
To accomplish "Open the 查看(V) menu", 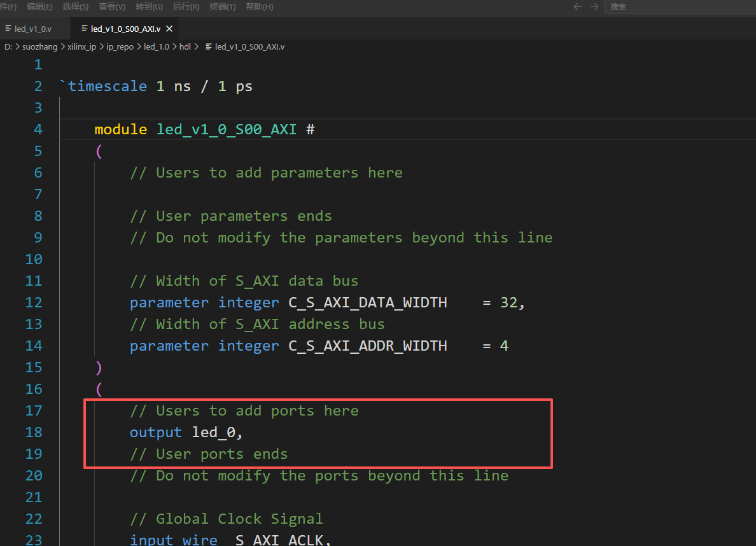I will point(112,7).
